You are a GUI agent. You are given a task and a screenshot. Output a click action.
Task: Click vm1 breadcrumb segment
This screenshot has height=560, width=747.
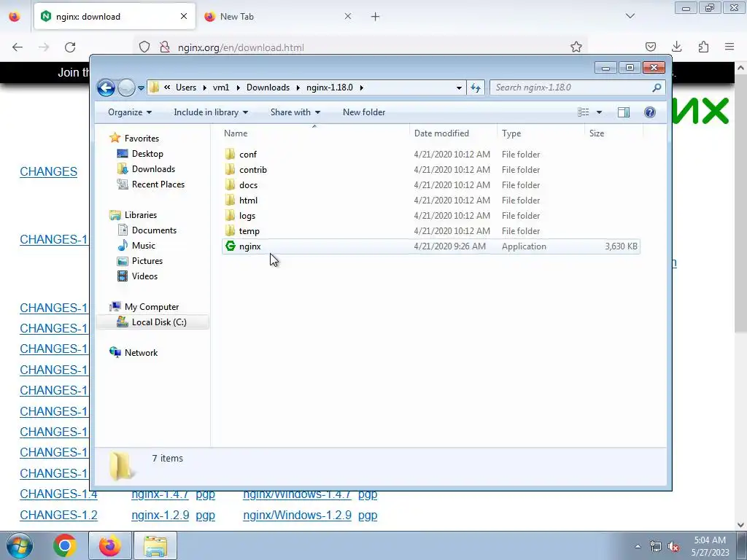click(x=221, y=87)
